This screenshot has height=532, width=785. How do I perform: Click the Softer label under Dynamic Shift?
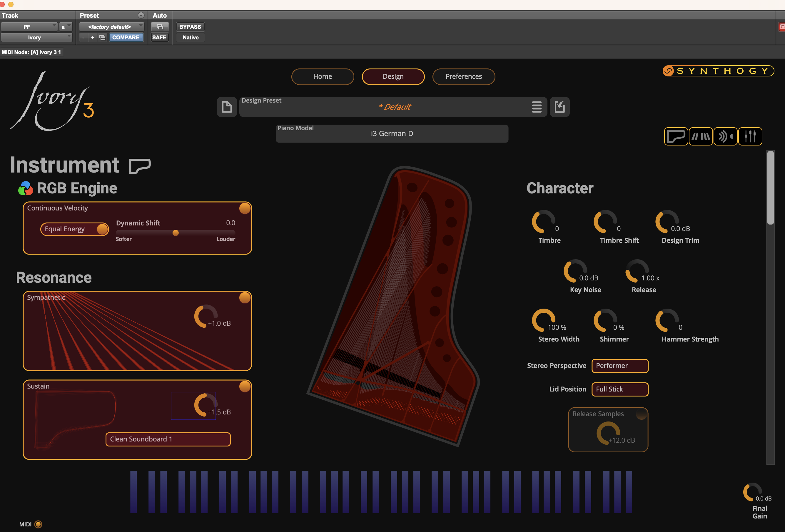tap(123, 239)
